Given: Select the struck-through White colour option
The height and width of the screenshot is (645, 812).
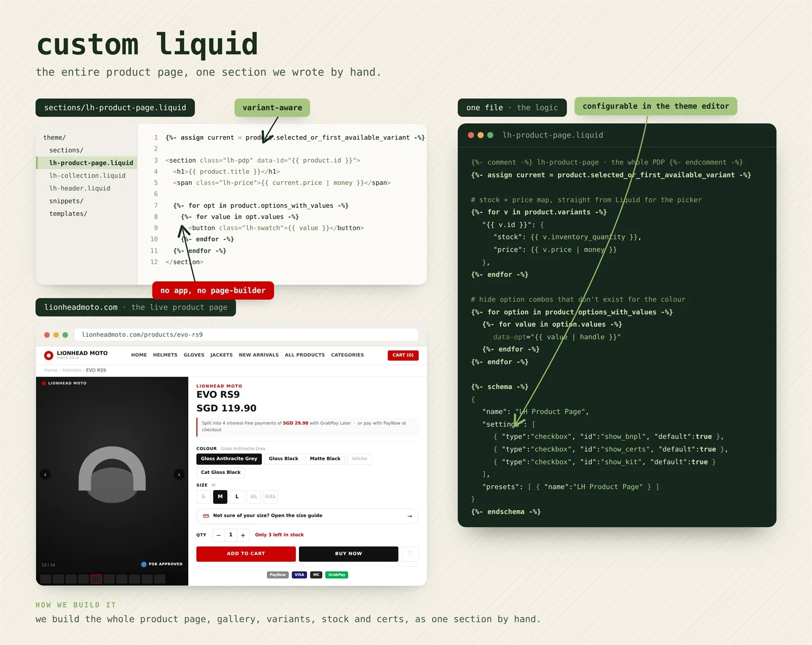Looking at the screenshot, I should point(360,459).
